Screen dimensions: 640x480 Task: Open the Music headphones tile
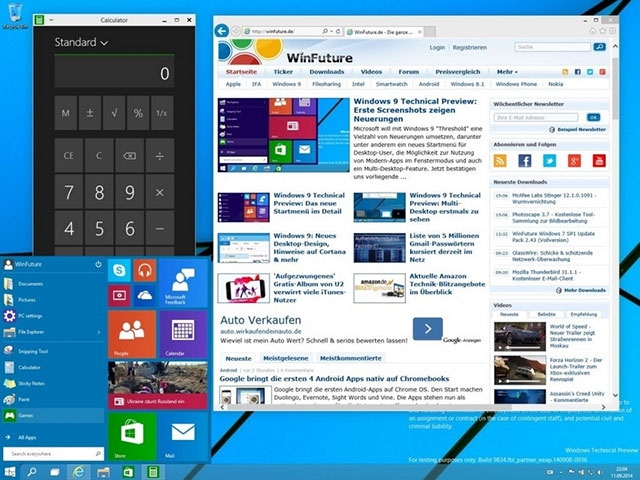[x=144, y=270]
